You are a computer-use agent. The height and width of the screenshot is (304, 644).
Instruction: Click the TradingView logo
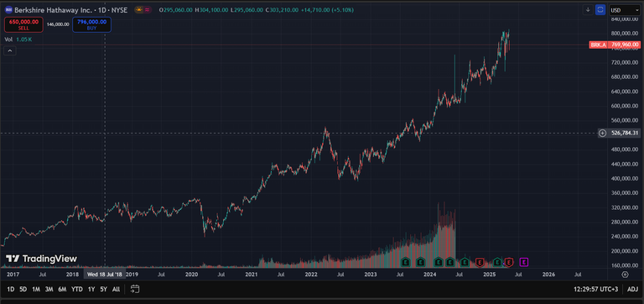pos(41,259)
